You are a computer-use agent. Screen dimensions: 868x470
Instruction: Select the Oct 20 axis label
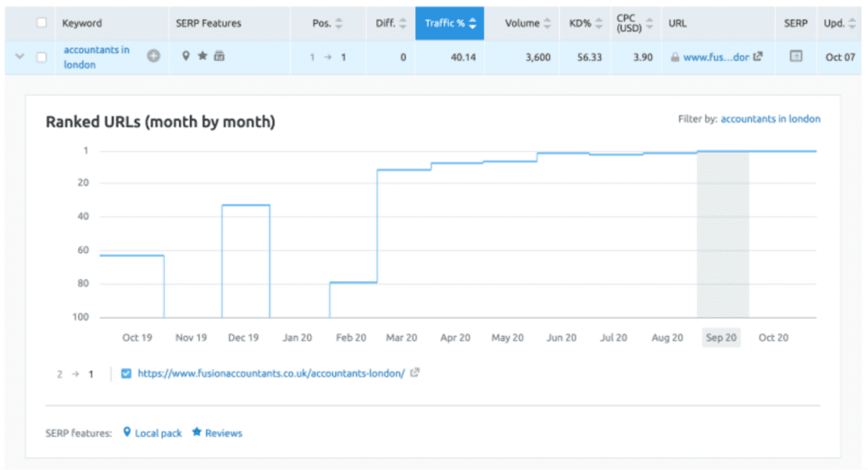click(773, 338)
